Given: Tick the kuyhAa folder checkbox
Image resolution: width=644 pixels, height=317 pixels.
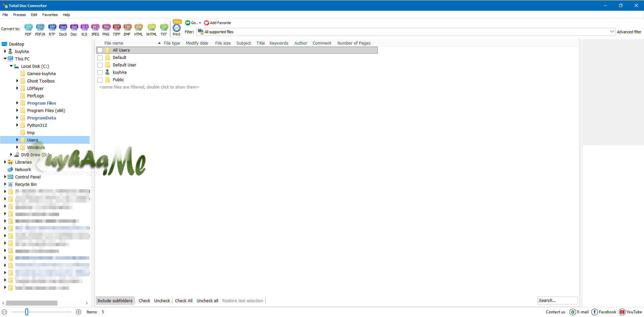Looking at the screenshot, I should click(x=100, y=72).
